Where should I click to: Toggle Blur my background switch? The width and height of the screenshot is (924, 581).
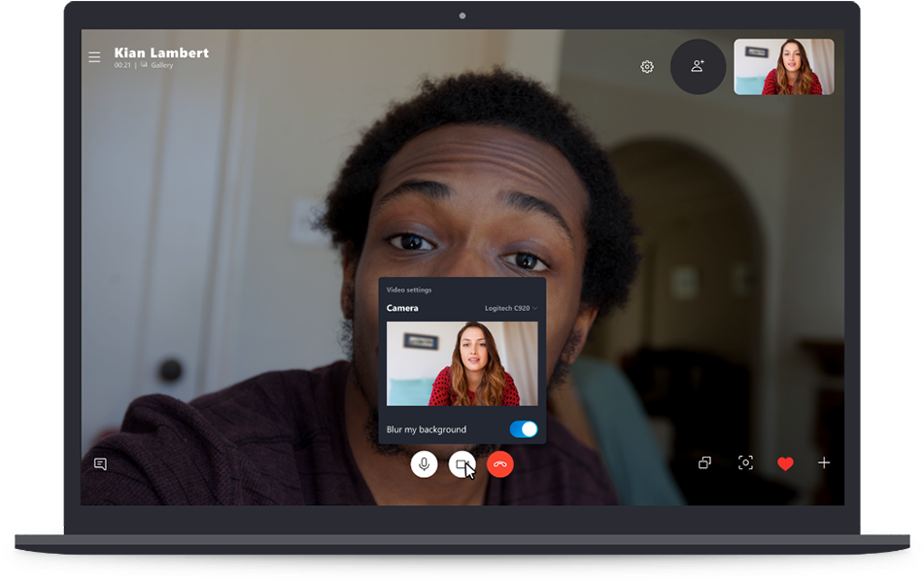524,429
